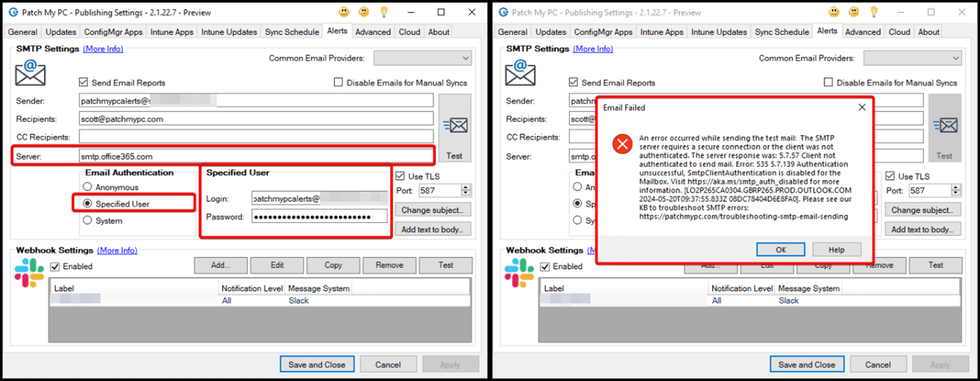
Task: Toggle Use TLS in the window without the error dialog
Action: [400, 176]
